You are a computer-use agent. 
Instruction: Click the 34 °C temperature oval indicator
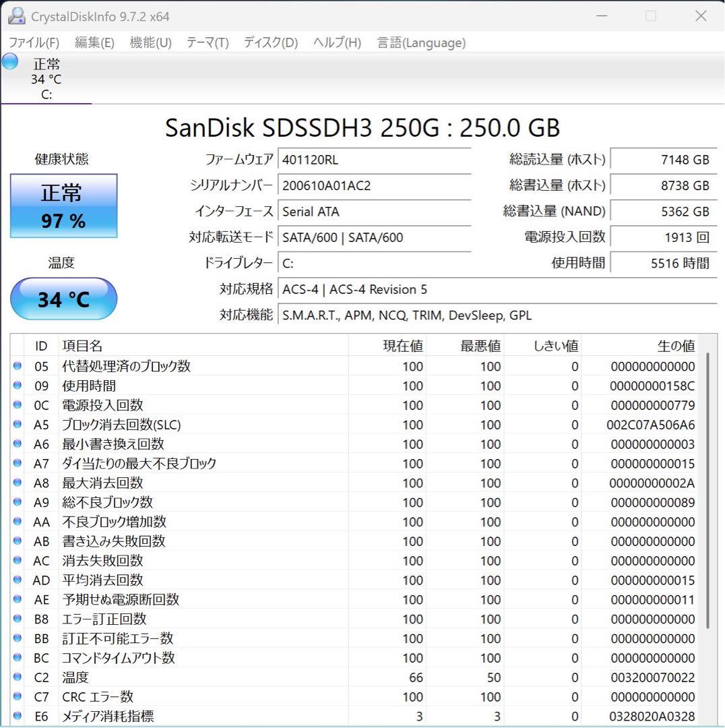[63, 299]
